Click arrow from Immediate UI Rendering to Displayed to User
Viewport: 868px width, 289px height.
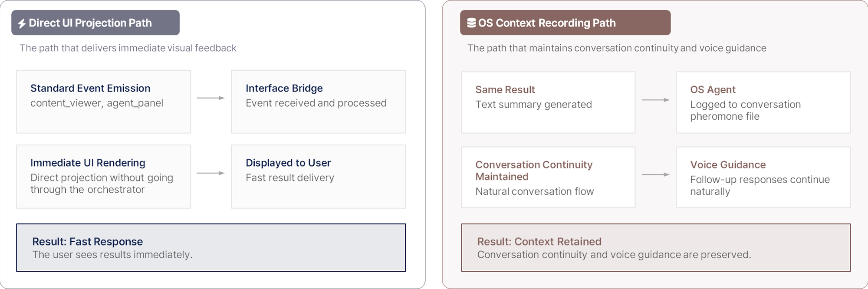pyautogui.click(x=210, y=173)
